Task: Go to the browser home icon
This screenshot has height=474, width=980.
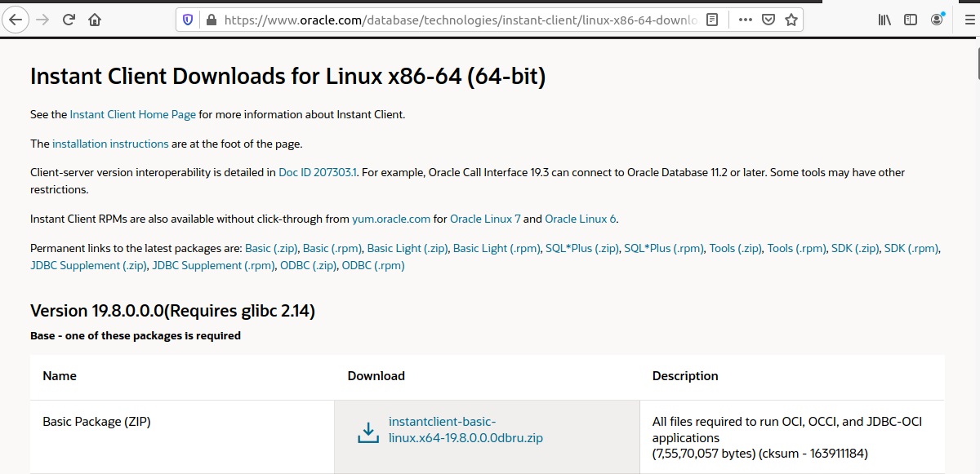Action: (95, 20)
